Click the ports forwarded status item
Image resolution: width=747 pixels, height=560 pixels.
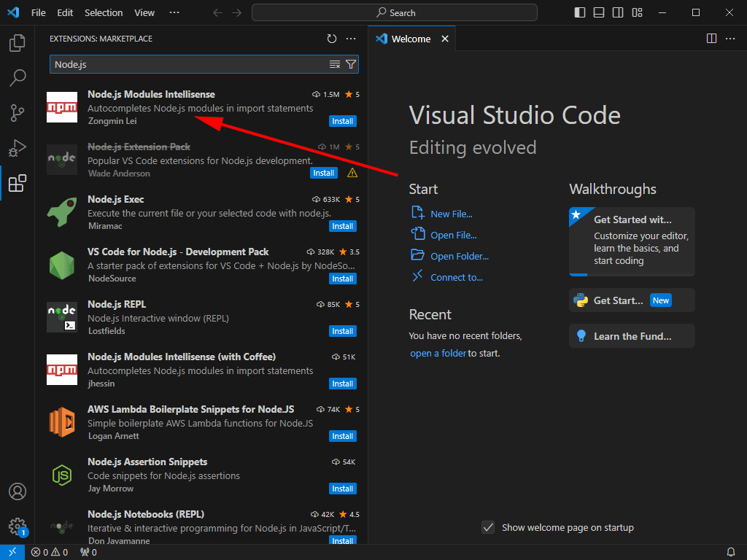pos(88,552)
